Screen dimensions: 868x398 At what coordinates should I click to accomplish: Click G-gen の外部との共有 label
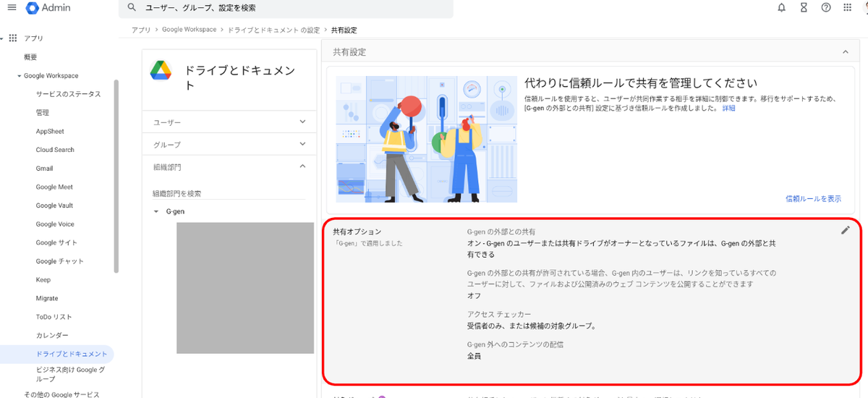point(501,232)
